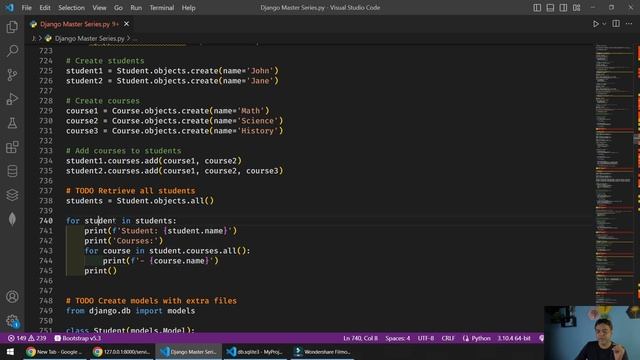Click the student1.courses.add(course1, course2) line
The width and height of the screenshot is (640, 360).
pos(154,161)
